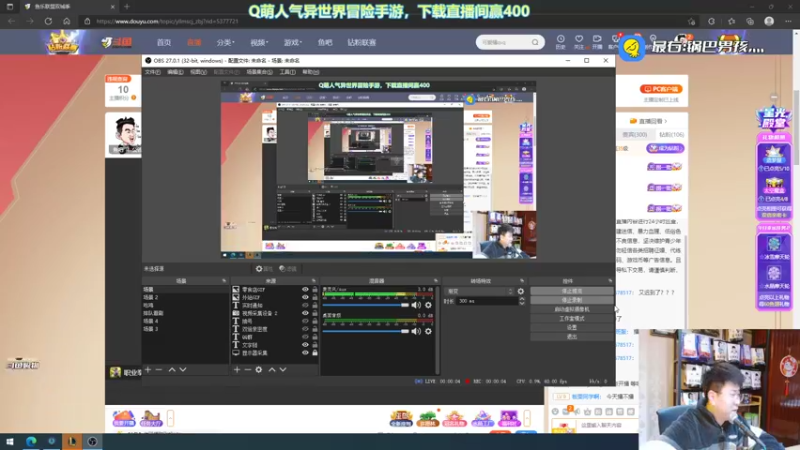The image size is (800, 450).
Task: Open source properties with the gear icon below the sources list
Action: coord(259,369)
